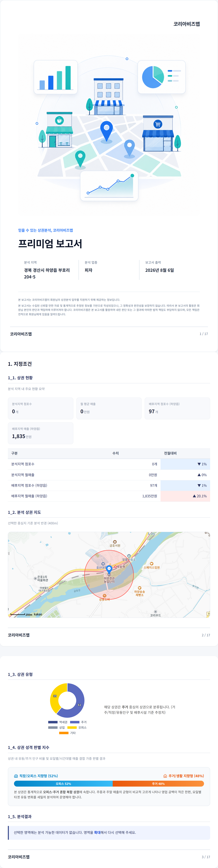The image size is (218, 868).
Task: Click the page number 2 / 17
Action: (206, 635)
